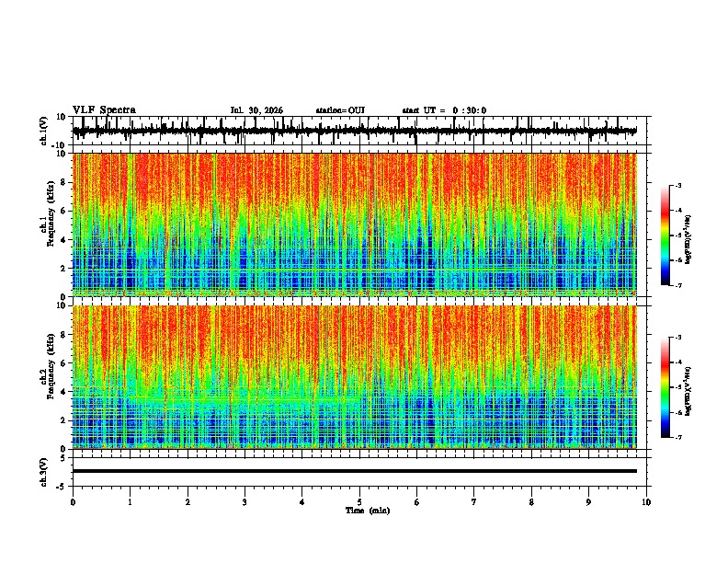Click the "-7" label on ch.2 color bar

[x=678, y=437]
